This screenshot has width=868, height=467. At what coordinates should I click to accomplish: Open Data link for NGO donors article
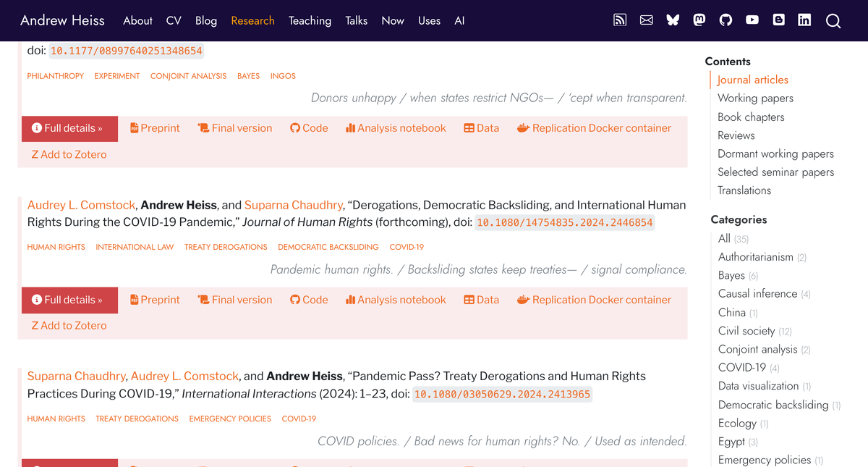pyautogui.click(x=481, y=128)
